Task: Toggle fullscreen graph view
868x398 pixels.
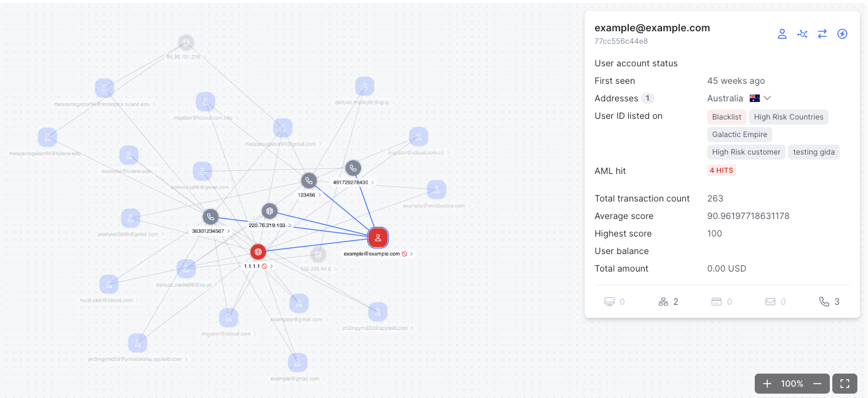Action: [845, 384]
